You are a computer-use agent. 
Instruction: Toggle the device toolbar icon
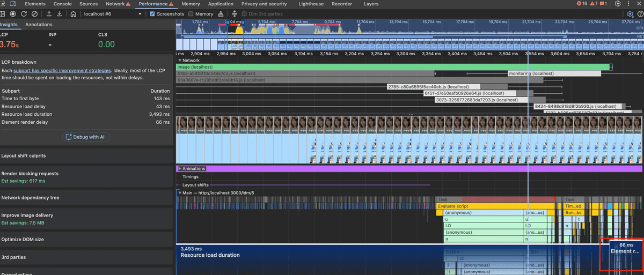(13, 4)
